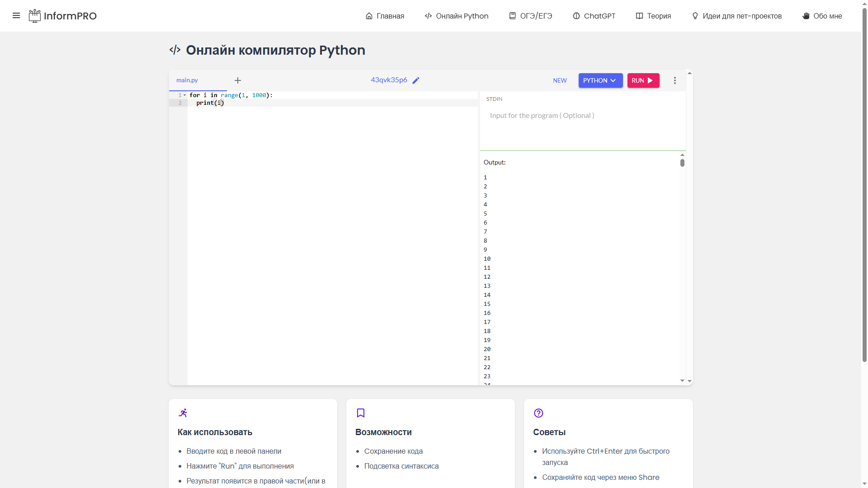Go to Онлайн Python section
The image size is (868, 488).
pyautogui.click(x=457, y=16)
